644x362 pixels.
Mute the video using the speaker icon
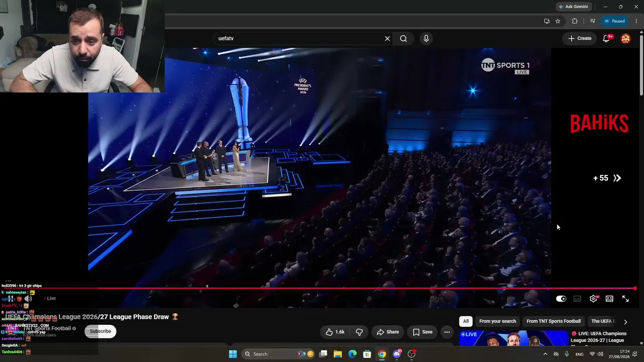coord(28,299)
